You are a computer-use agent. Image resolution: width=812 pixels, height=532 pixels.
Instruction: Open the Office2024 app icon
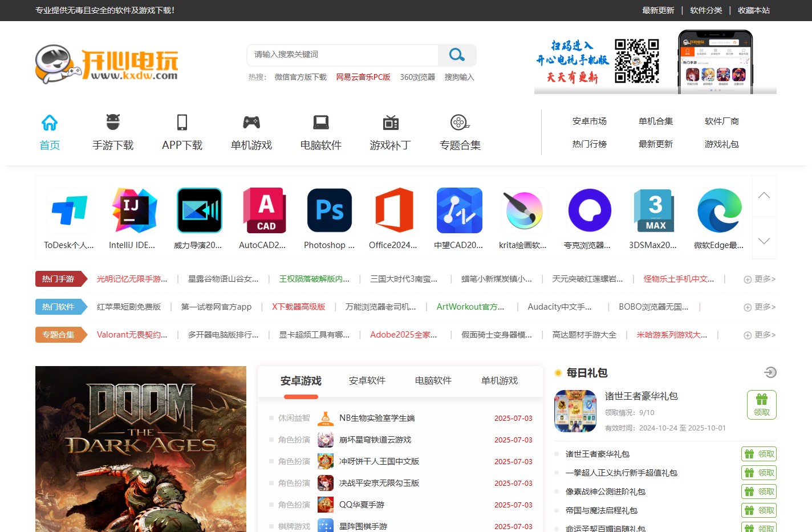[394, 210]
